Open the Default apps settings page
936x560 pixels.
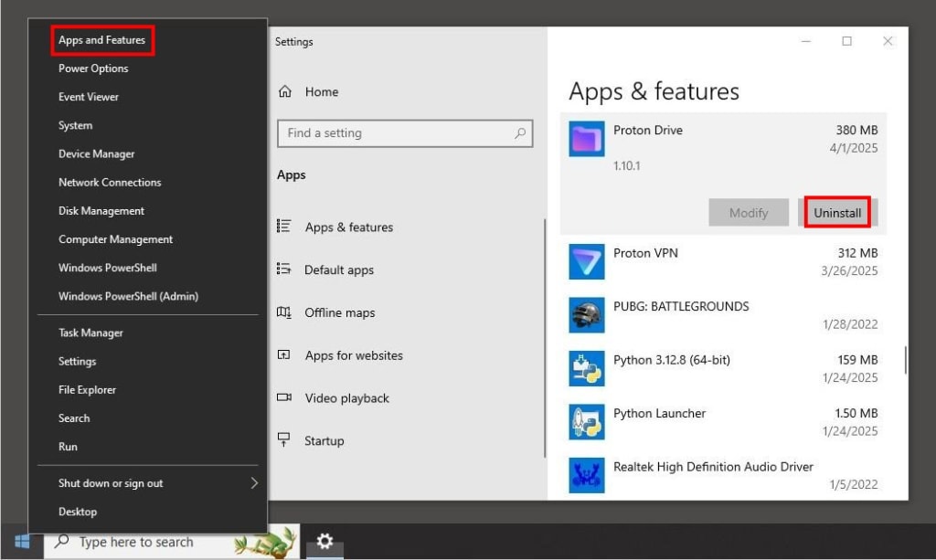(339, 270)
